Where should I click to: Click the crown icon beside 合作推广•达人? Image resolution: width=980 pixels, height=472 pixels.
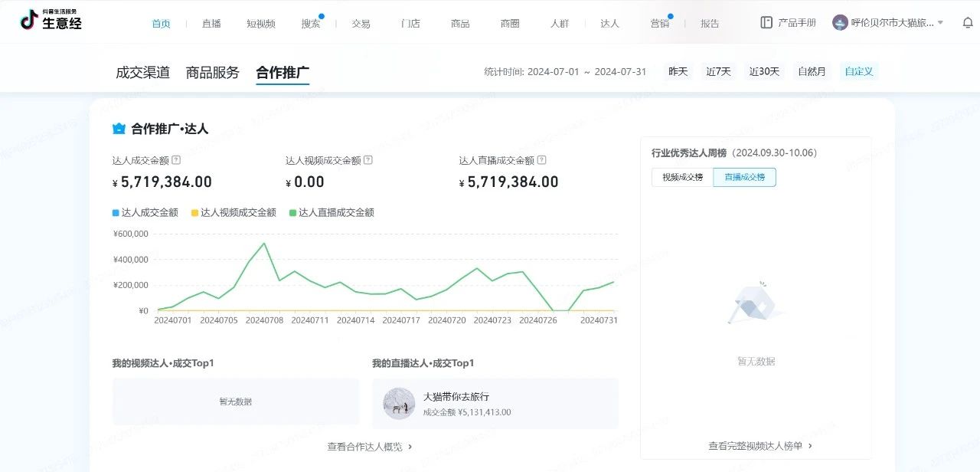[119, 129]
